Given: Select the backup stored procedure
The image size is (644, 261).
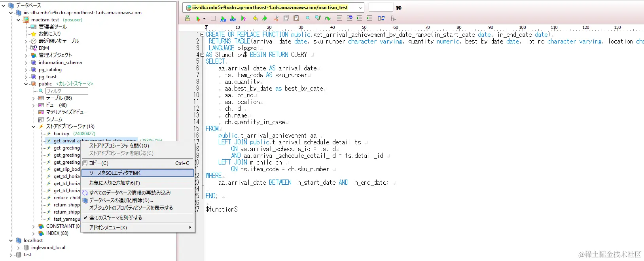Looking at the screenshot, I should click(x=61, y=134).
